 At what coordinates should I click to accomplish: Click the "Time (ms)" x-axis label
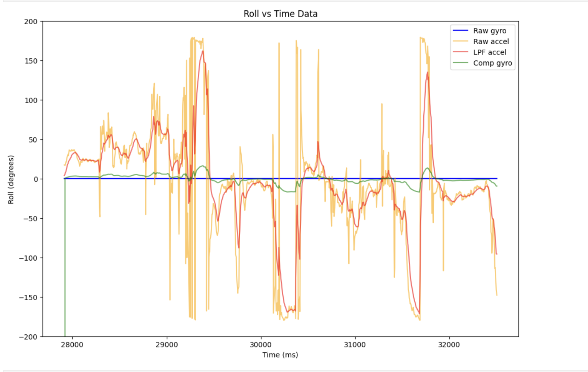tap(280, 355)
